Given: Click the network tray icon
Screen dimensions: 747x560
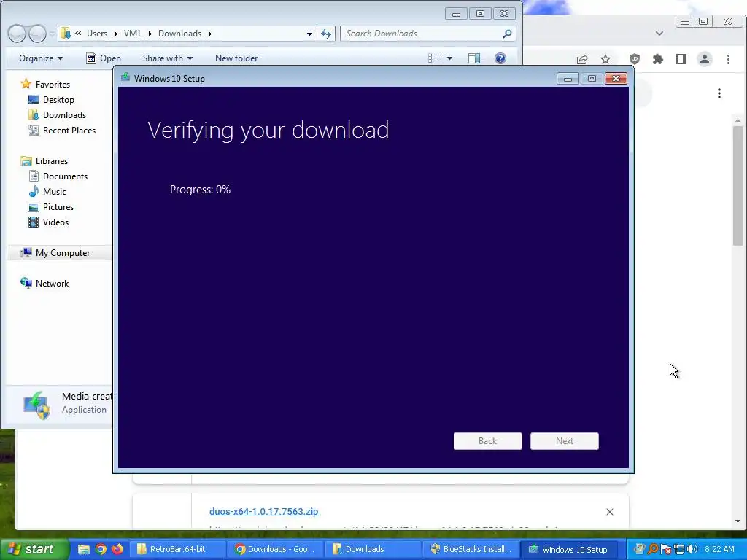Looking at the screenshot, I should click(679, 549).
